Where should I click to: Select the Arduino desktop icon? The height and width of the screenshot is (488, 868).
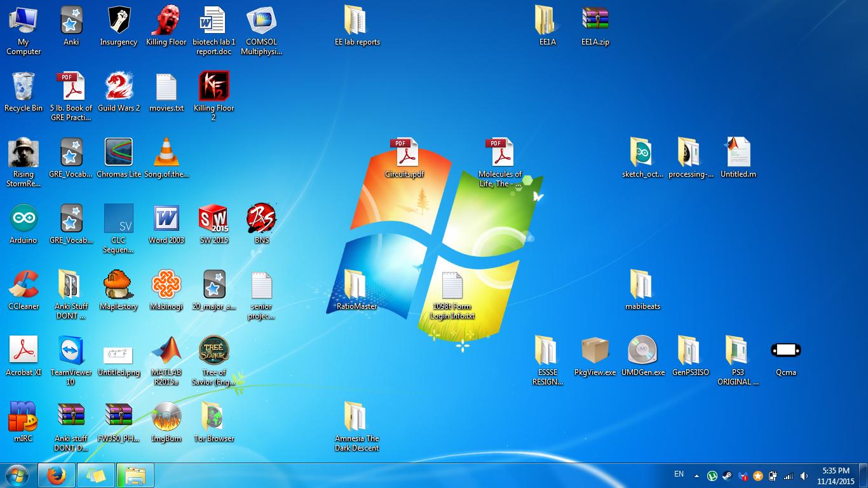point(24,219)
